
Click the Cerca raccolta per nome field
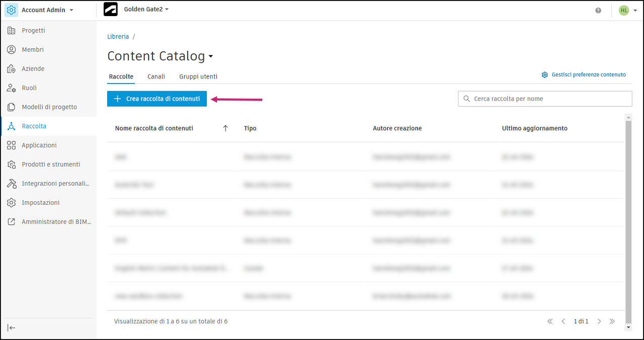548,99
